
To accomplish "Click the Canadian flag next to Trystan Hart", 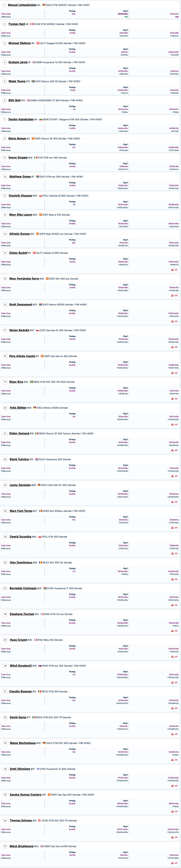I will [32, 24].
